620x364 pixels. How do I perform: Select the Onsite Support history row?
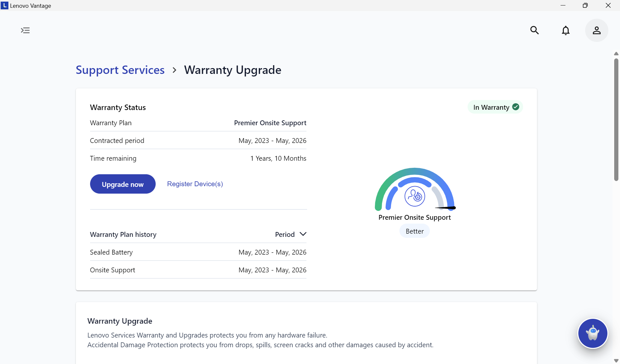tap(198, 270)
